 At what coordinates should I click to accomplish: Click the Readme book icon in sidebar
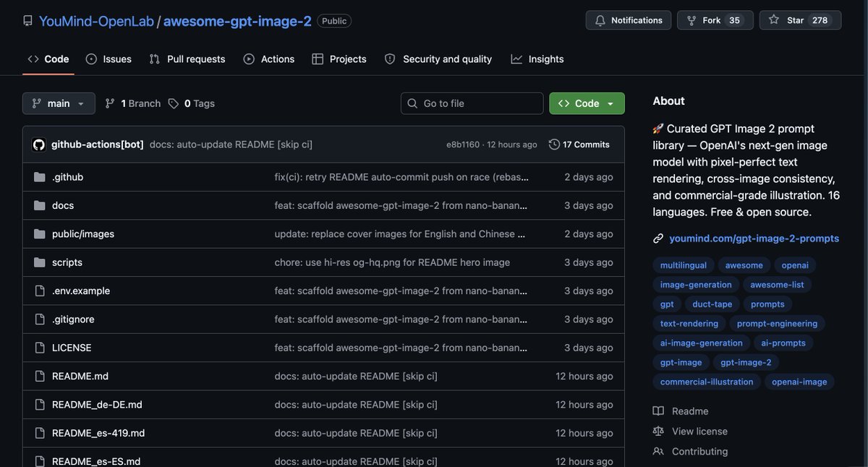tap(658, 411)
